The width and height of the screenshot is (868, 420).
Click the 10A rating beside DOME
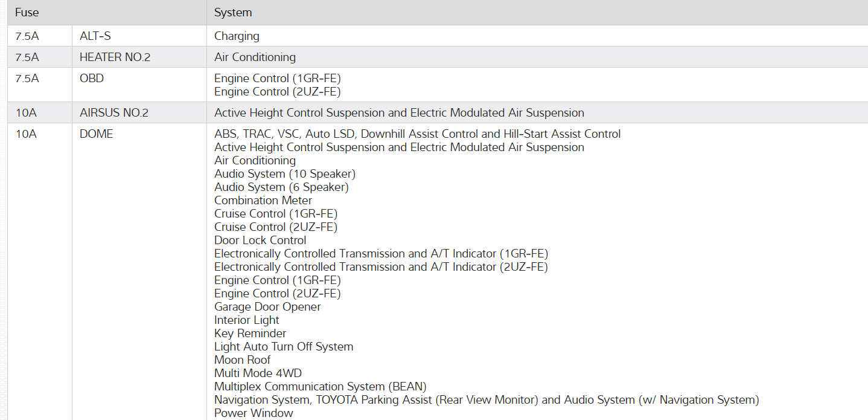[x=26, y=134]
